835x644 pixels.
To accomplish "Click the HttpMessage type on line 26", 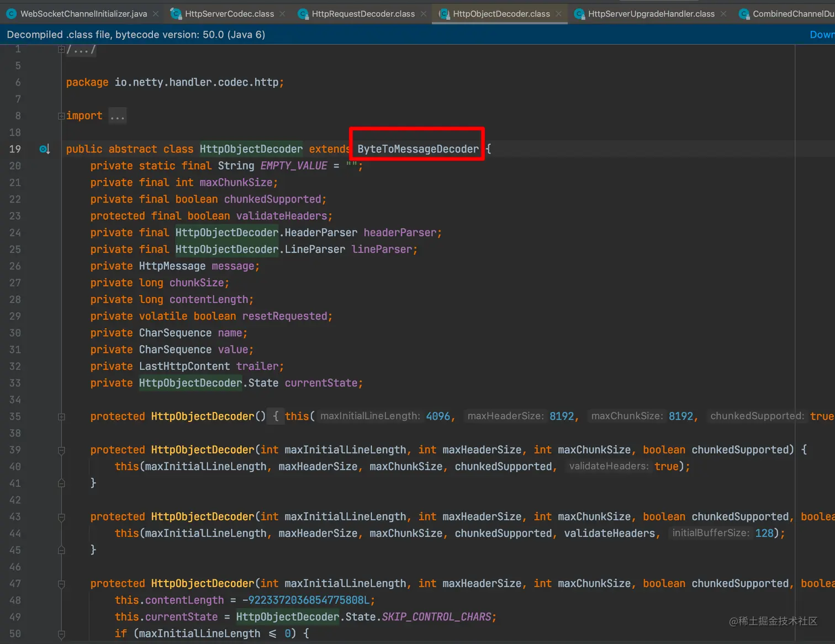I will (x=172, y=266).
